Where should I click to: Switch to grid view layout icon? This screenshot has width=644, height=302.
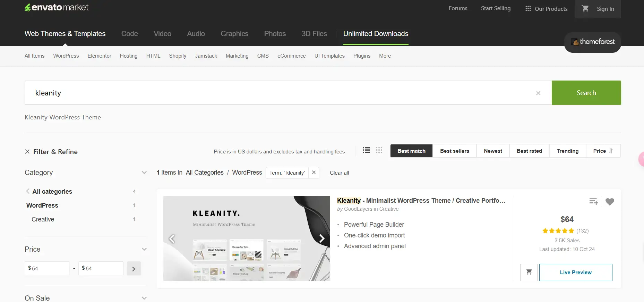pyautogui.click(x=379, y=150)
